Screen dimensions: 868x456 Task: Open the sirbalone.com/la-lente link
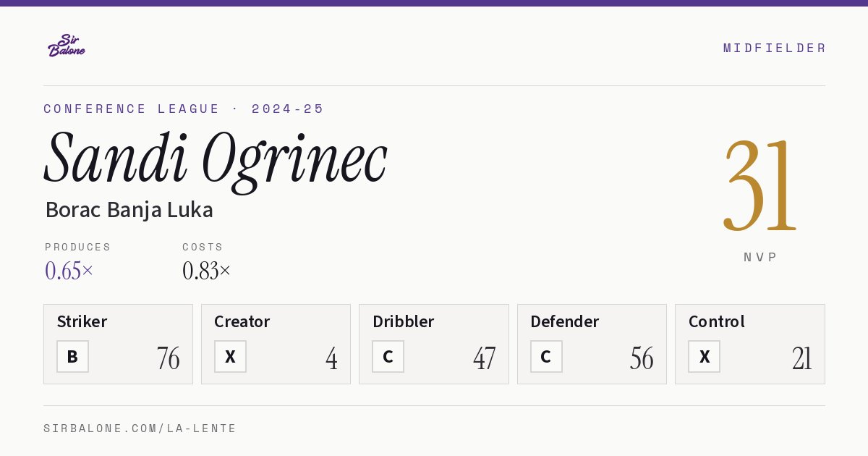140,428
